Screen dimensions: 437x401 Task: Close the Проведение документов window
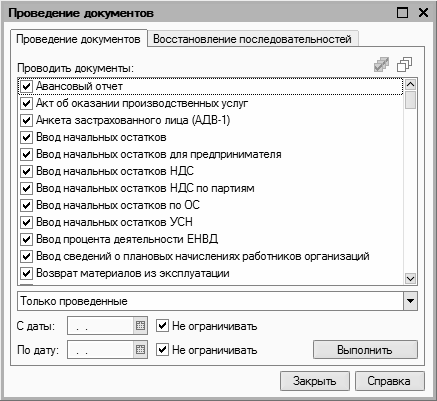pyautogui.click(x=424, y=13)
